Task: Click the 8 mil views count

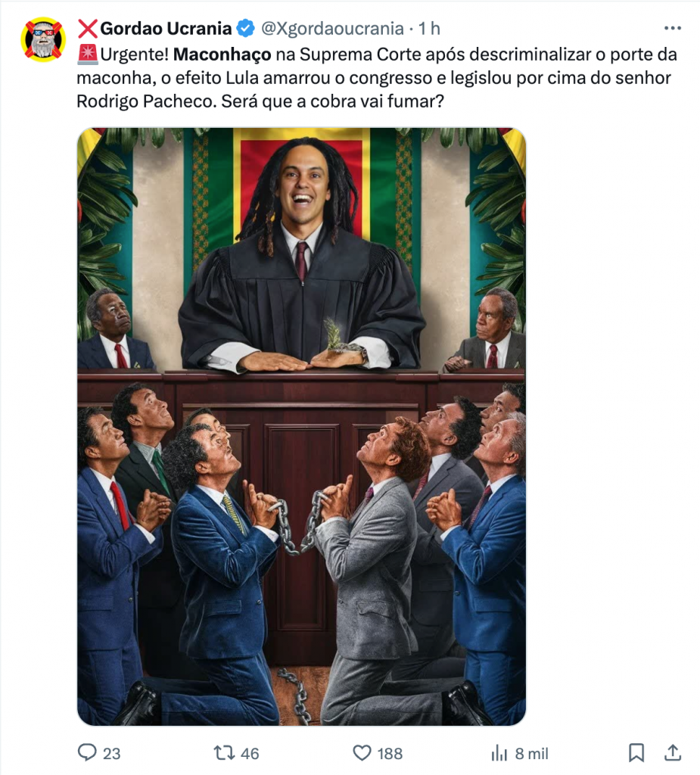Action: [532, 753]
